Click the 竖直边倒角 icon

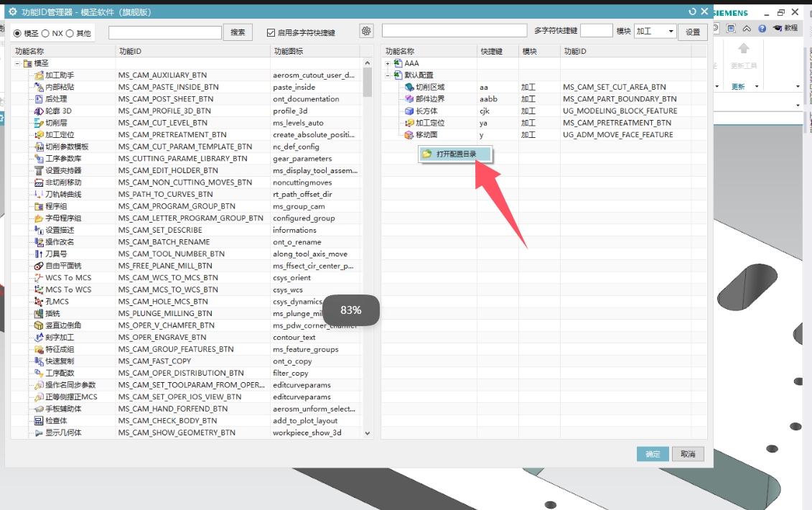[x=39, y=325]
